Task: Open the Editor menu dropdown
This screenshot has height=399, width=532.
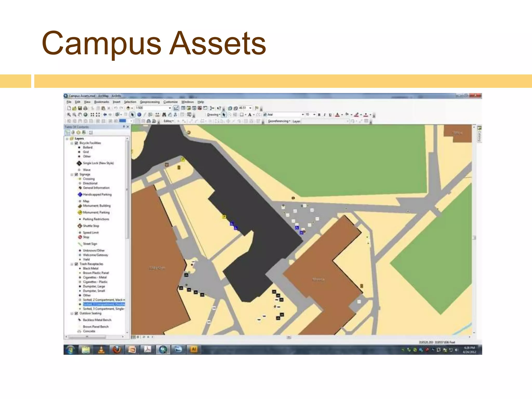Action: (x=169, y=121)
